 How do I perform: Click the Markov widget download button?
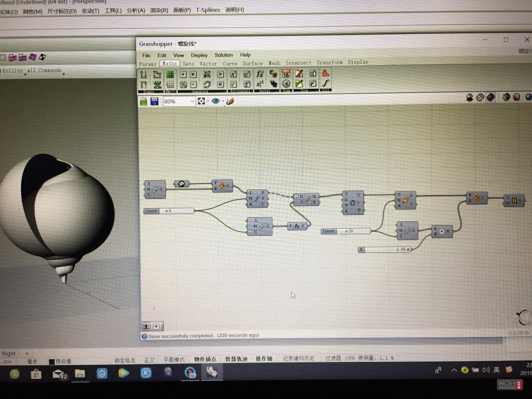[146, 326]
